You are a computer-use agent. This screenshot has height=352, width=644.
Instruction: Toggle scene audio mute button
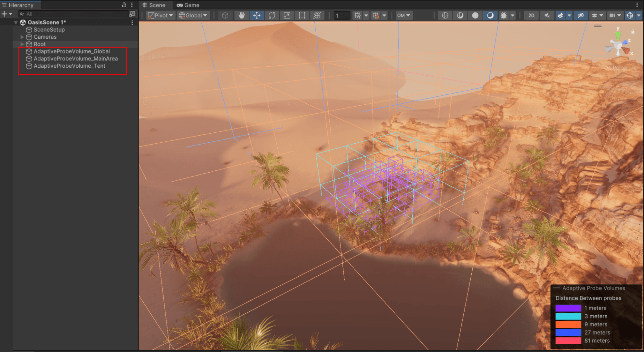click(x=547, y=15)
